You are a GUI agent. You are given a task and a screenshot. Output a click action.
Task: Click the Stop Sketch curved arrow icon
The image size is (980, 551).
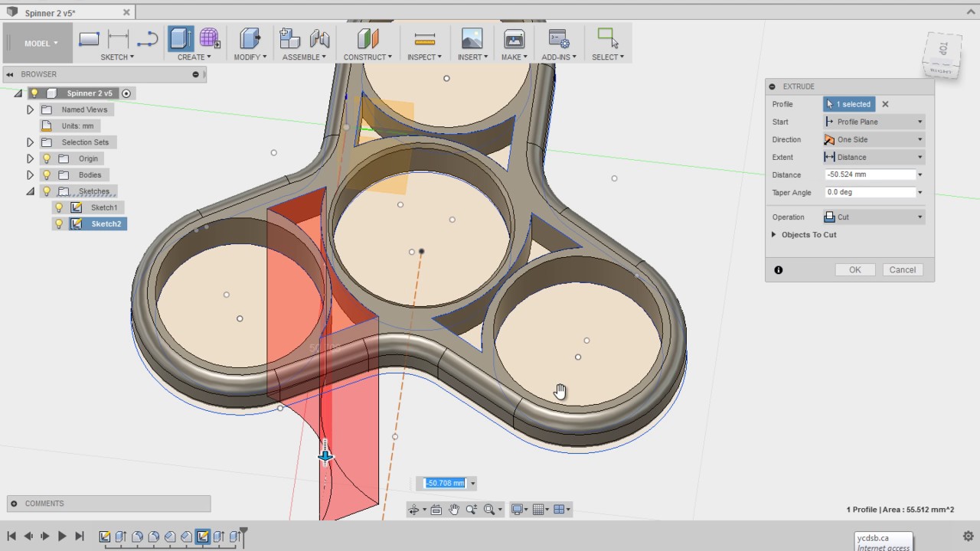[x=147, y=39]
